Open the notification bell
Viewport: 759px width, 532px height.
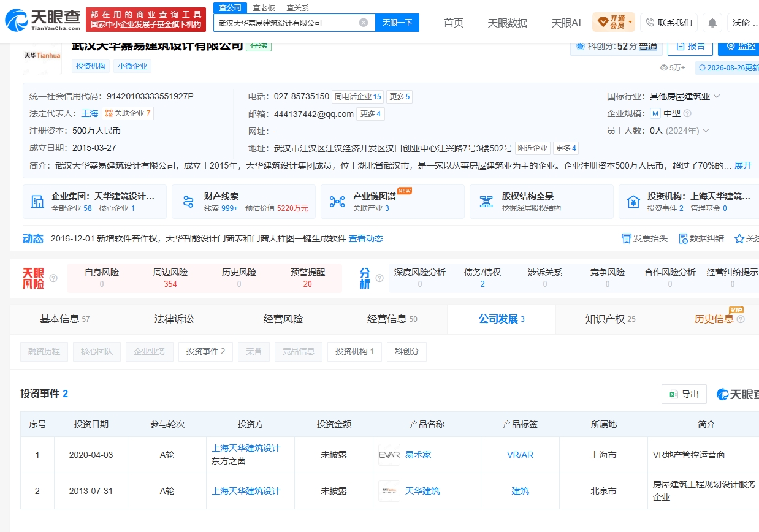click(x=712, y=23)
